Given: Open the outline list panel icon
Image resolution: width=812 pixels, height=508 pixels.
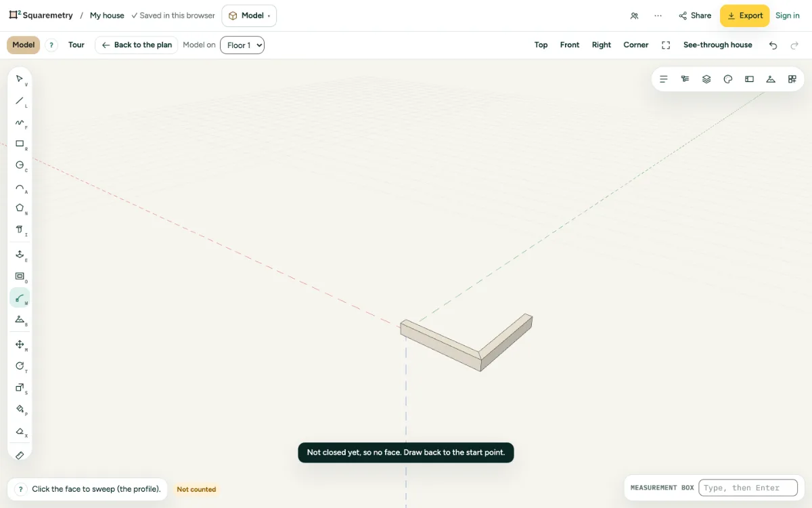Looking at the screenshot, I should coord(664,79).
